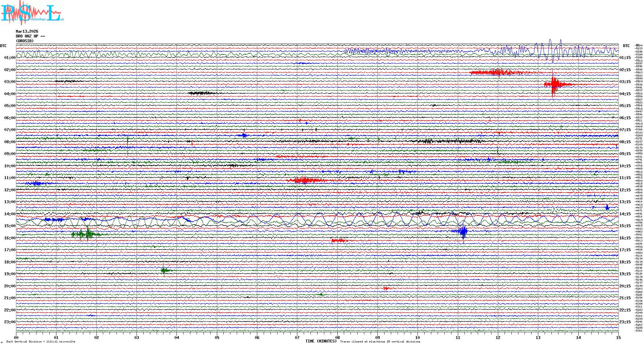This screenshot has width=644, height=346.
Task: Select the 03:00 hour label on left
Action: [10, 82]
